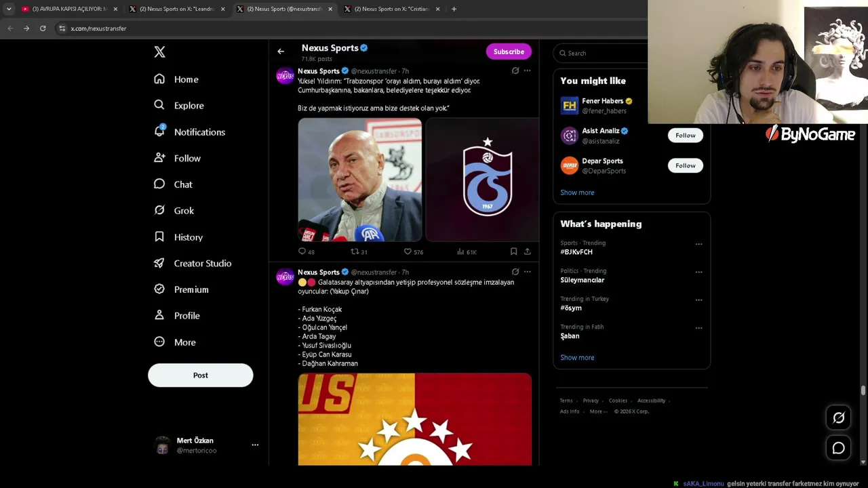The height and width of the screenshot is (488, 868).
Task: Close the AVRUPA KAPISI AÇILIYOR tab
Action: point(115,9)
